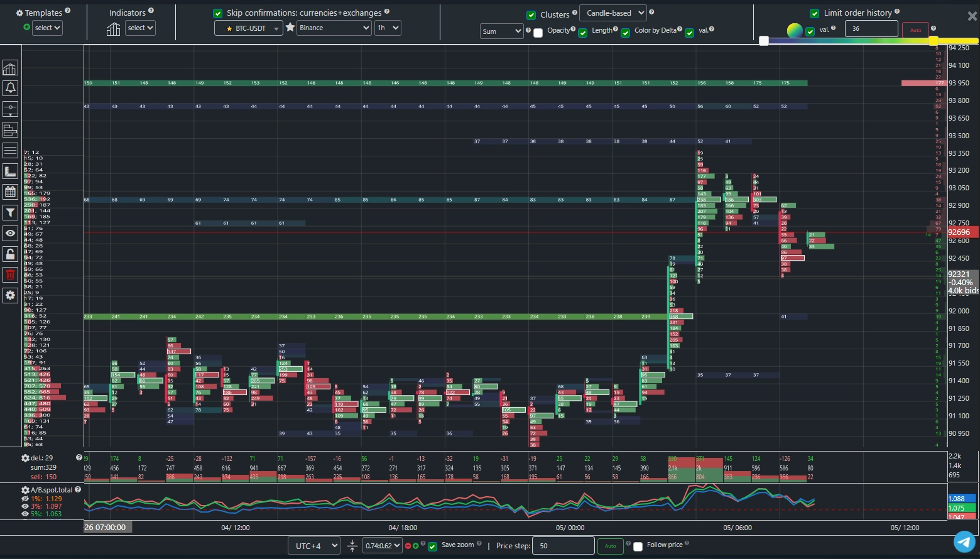Image resolution: width=980 pixels, height=559 pixels.
Task: Enable the Follow price checkbox
Action: pos(638,546)
